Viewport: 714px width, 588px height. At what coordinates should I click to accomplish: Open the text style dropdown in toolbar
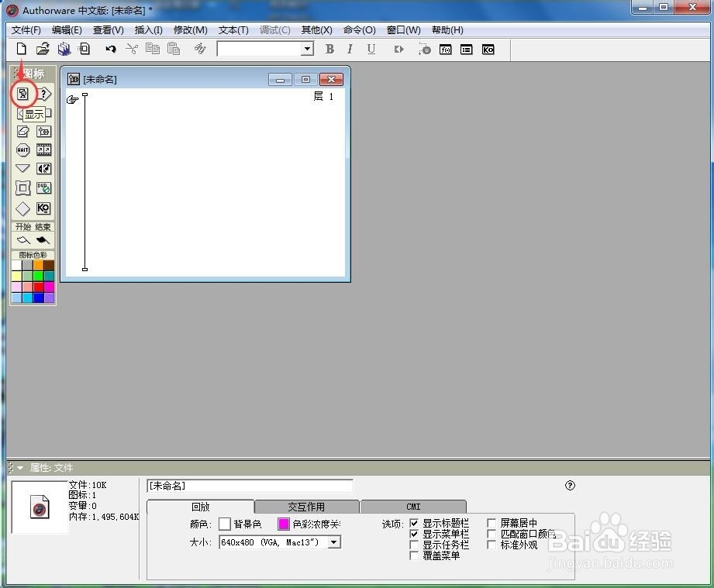tap(308, 49)
